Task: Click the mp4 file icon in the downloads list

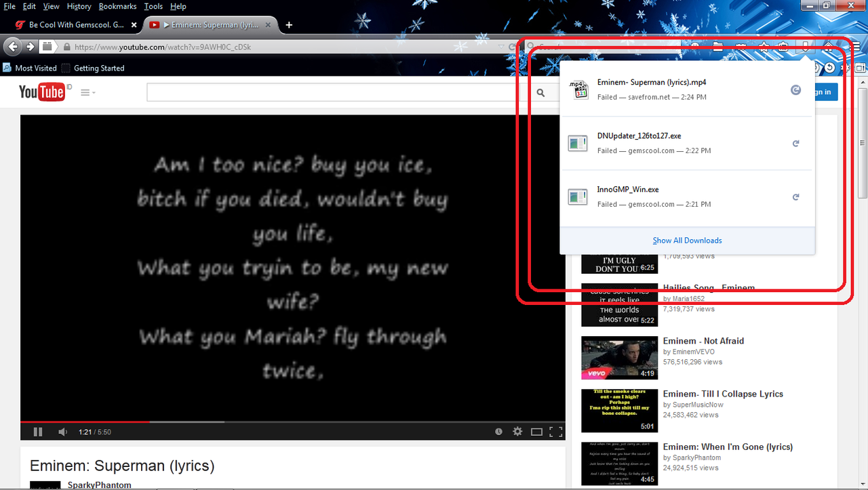Action: (x=578, y=89)
